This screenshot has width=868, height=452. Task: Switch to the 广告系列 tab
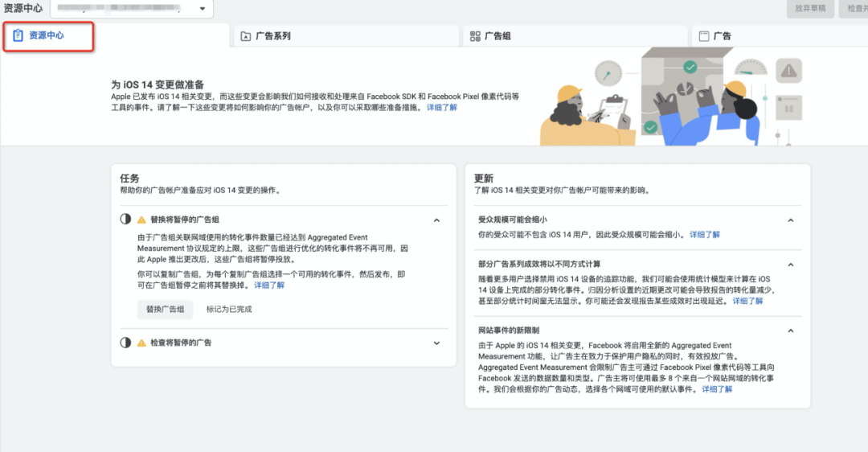(346, 36)
